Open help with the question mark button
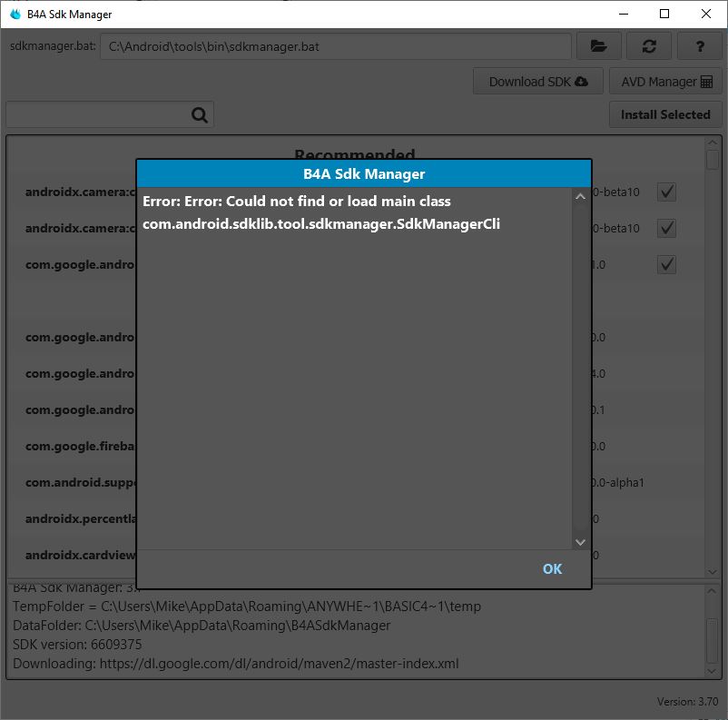 click(699, 46)
